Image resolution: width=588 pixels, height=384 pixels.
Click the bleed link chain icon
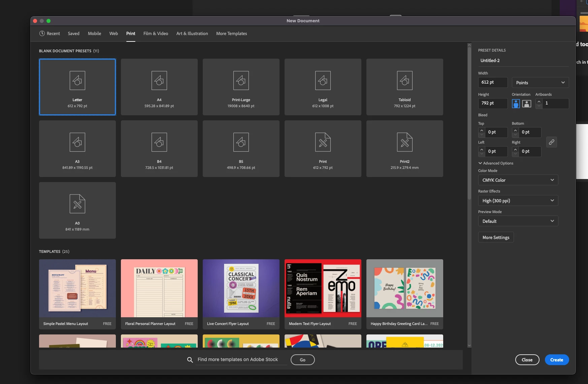point(552,142)
